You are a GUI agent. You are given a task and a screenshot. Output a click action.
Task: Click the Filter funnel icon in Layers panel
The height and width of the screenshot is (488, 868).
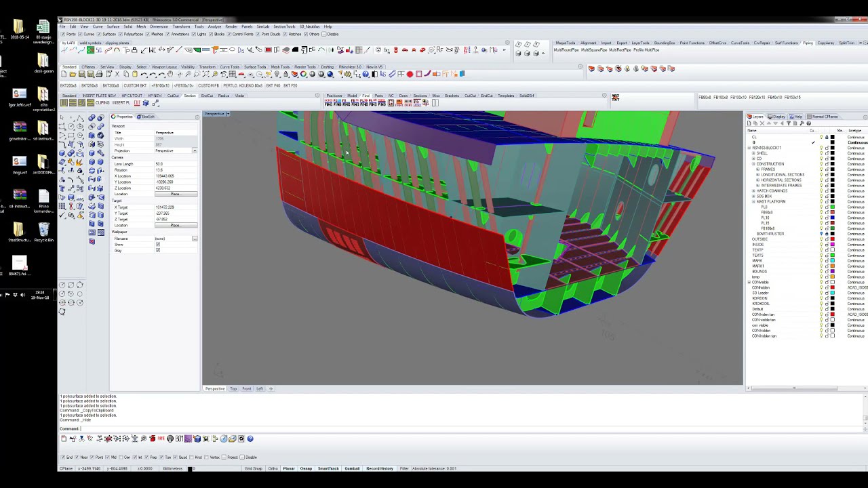(789, 123)
